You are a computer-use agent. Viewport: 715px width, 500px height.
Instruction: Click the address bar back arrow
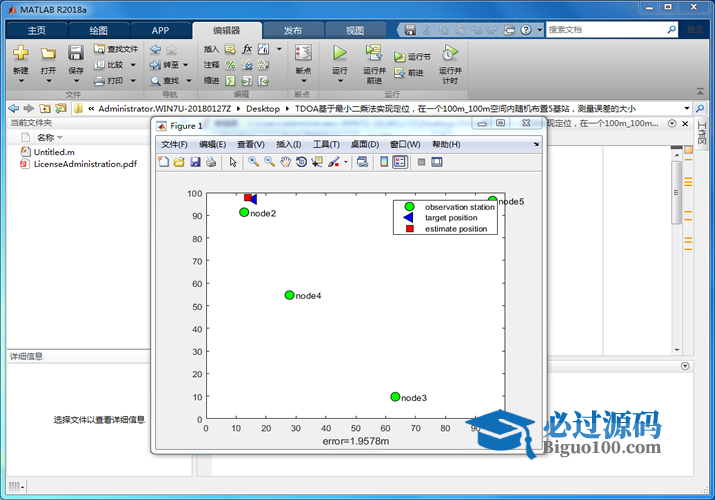(x=14, y=108)
